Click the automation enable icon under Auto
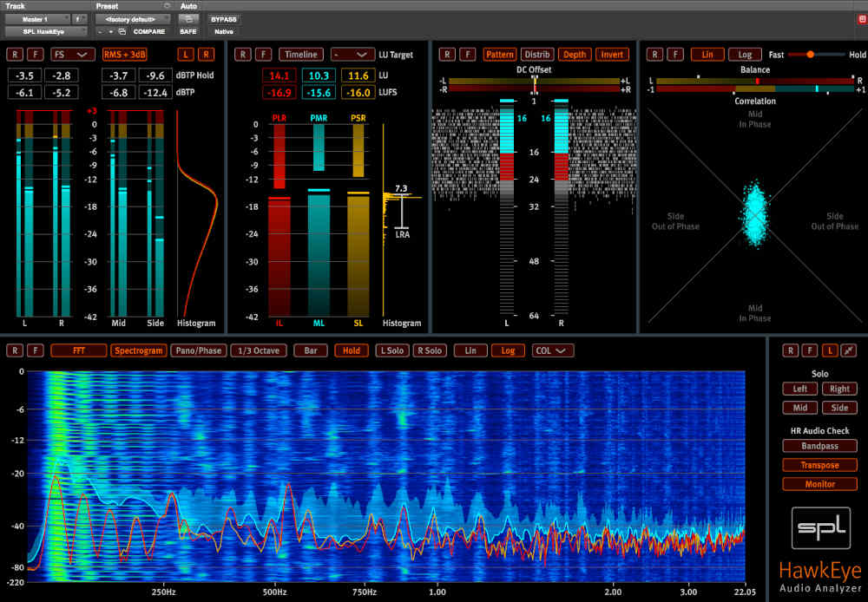868x602 pixels. tap(187, 18)
